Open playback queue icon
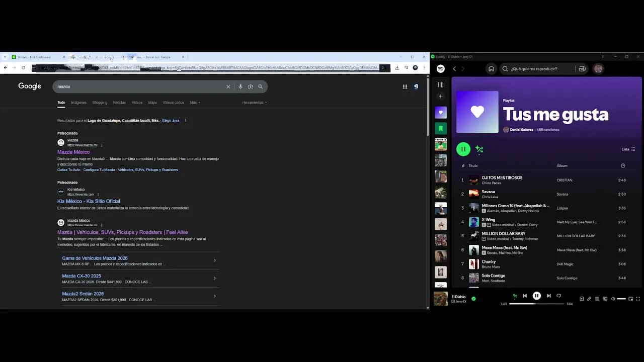 click(x=597, y=299)
